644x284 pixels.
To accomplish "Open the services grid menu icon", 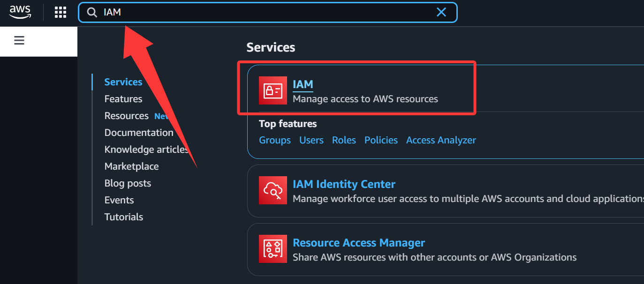I will click(61, 12).
